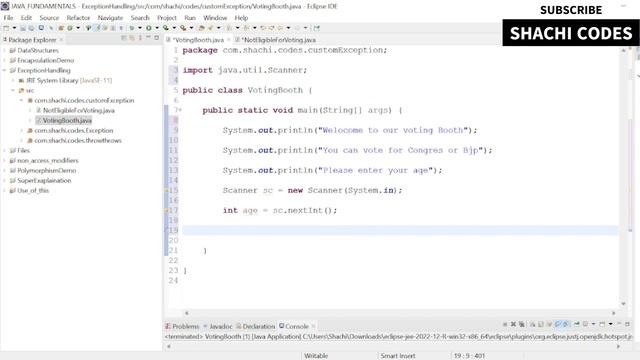Viewport: 640px width, 360px height.
Task: Open the External Tools dropdown arrow
Action: [x=191, y=28]
